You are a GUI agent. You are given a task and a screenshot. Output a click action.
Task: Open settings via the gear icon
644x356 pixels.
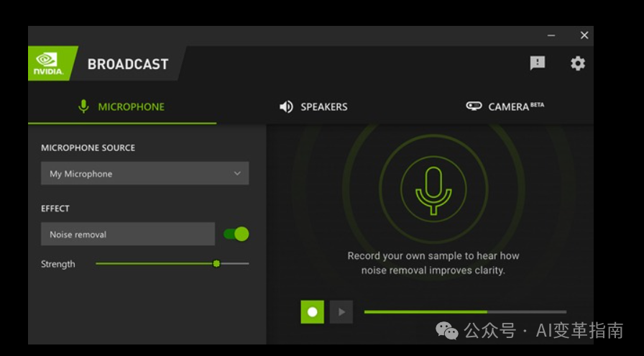click(578, 63)
